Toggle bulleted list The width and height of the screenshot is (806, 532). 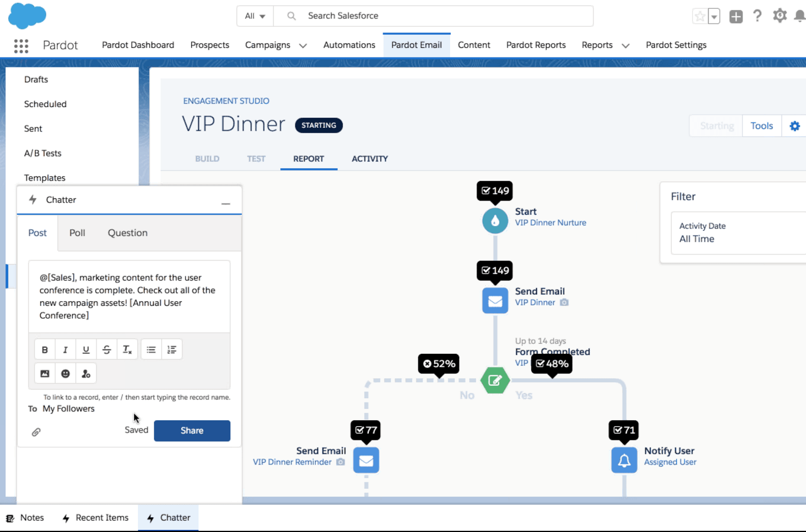pyautogui.click(x=151, y=350)
